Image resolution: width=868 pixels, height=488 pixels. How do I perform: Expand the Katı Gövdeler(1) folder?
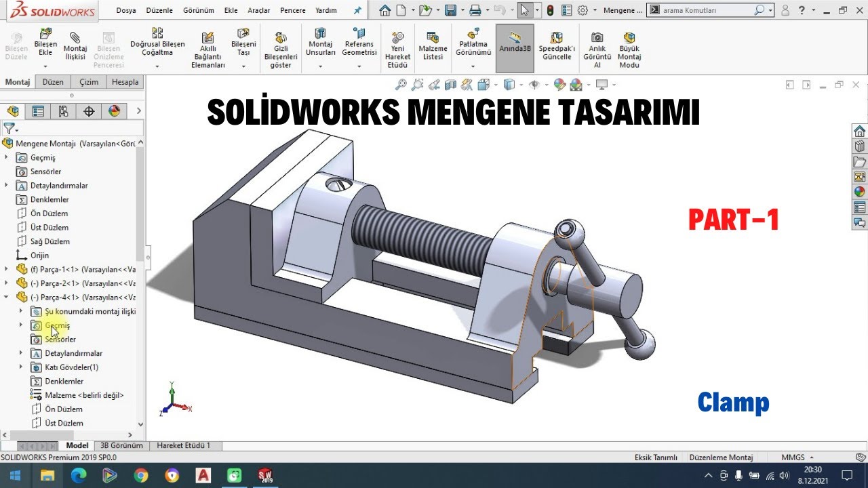[21, 367]
